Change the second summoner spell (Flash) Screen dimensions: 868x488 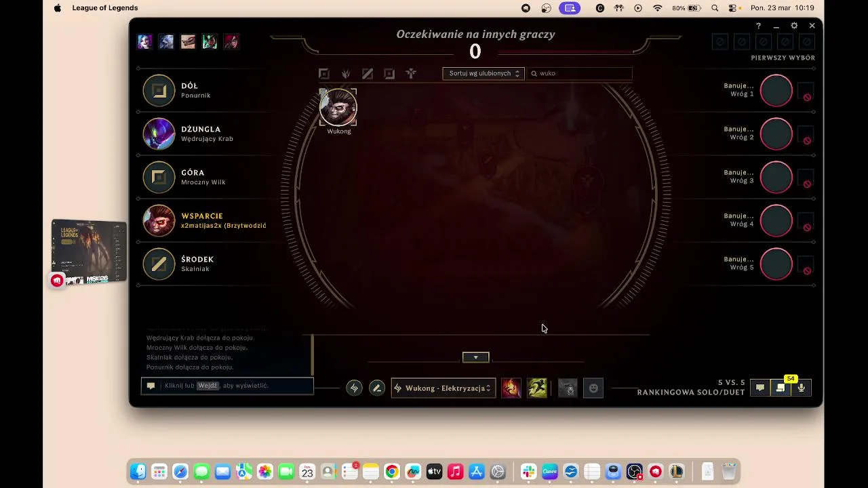tap(537, 388)
